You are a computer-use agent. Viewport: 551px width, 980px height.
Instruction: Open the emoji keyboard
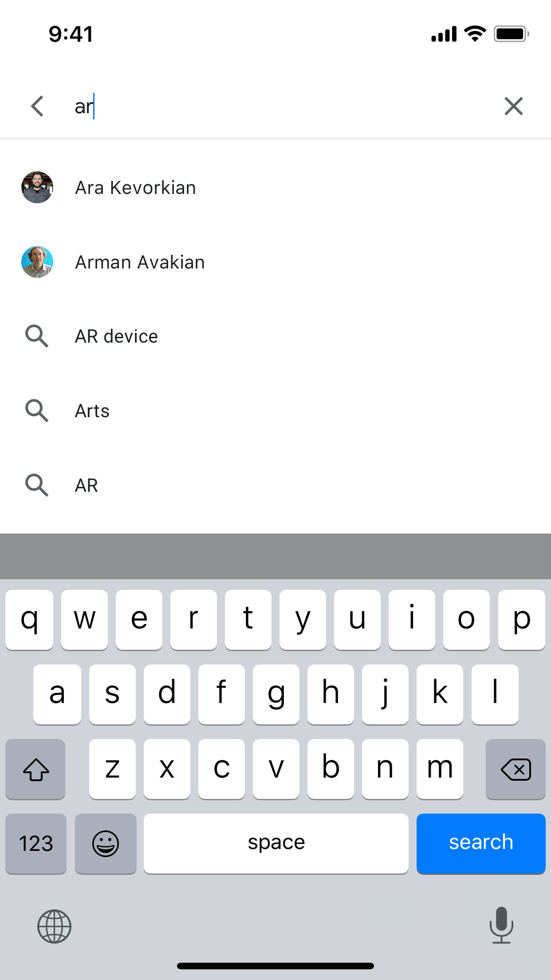point(106,843)
